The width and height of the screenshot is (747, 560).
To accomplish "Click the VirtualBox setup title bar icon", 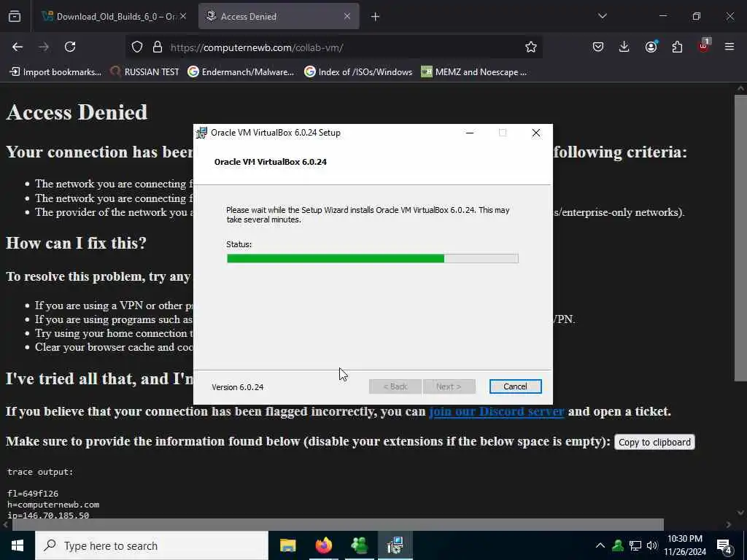I will pos(202,133).
